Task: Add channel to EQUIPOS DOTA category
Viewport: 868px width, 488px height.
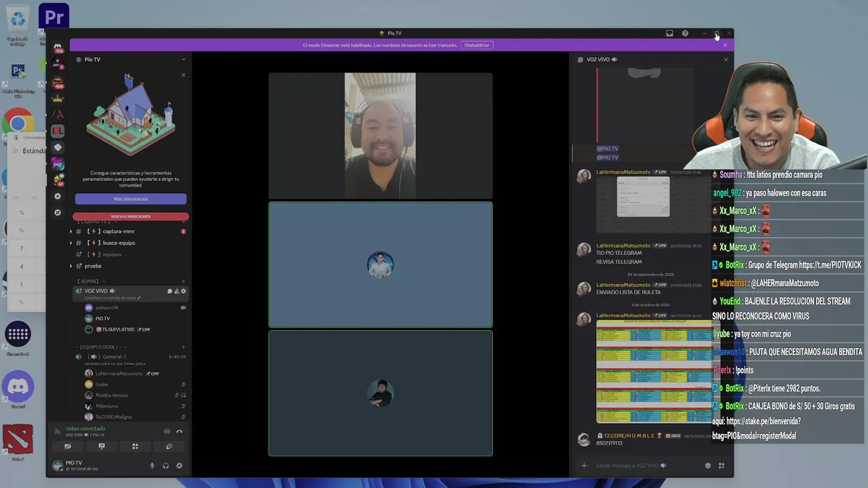Action: click(x=183, y=347)
